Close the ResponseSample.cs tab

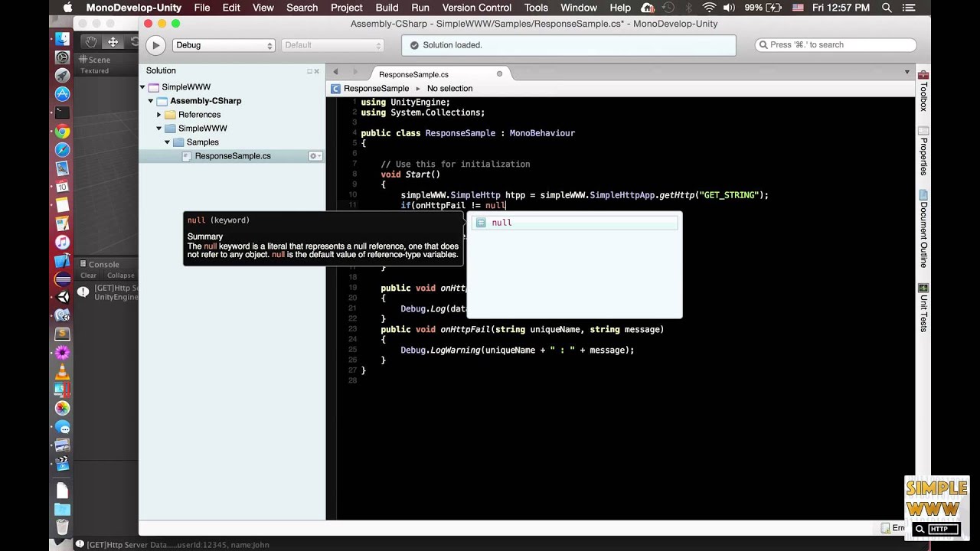coord(499,74)
